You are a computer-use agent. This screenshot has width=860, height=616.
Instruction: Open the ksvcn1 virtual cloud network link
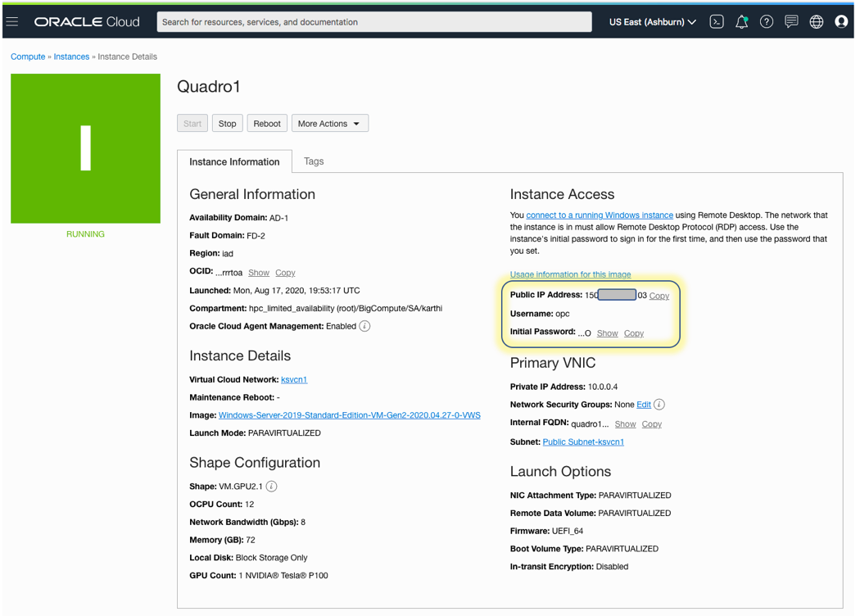pyautogui.click(x=294, y=379)
